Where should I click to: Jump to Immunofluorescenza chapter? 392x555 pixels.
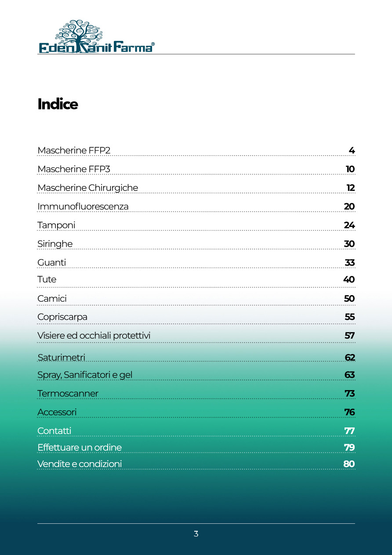click(x=83, y=207)
